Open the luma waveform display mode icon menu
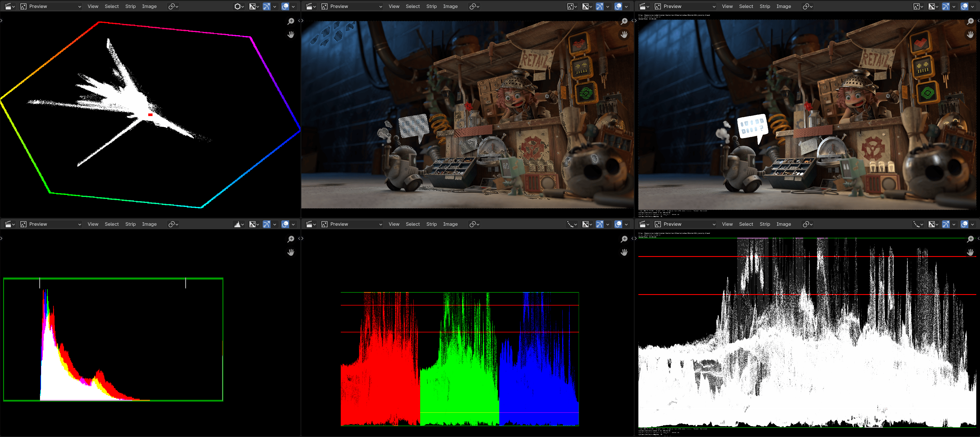The height and width of the screenshot is (437, 980). [x=918, y=224]
